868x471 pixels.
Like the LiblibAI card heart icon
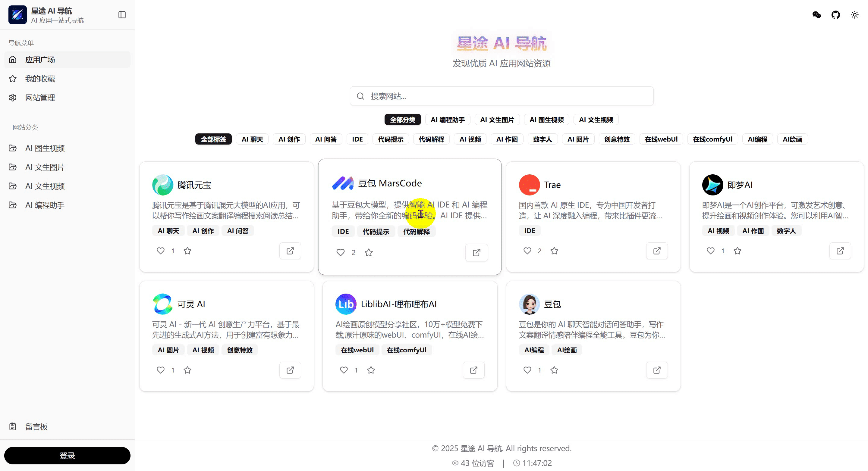344,370
